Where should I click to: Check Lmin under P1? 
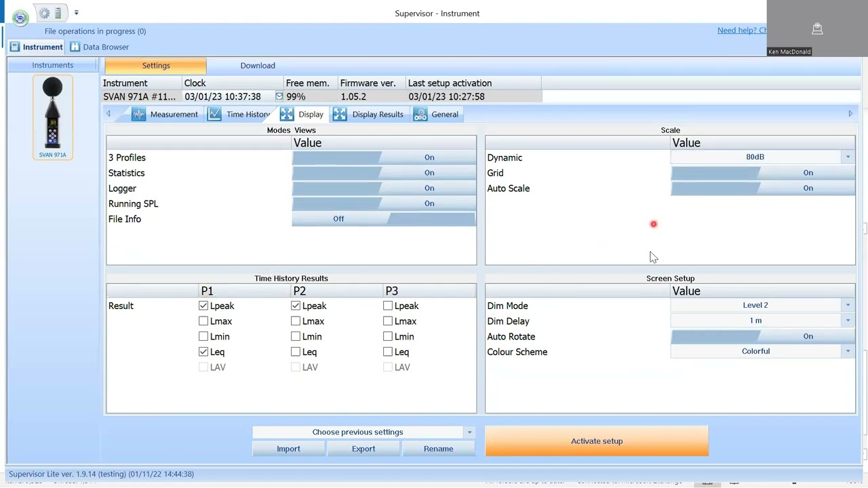pyautogui.click(x=203, y=336)
